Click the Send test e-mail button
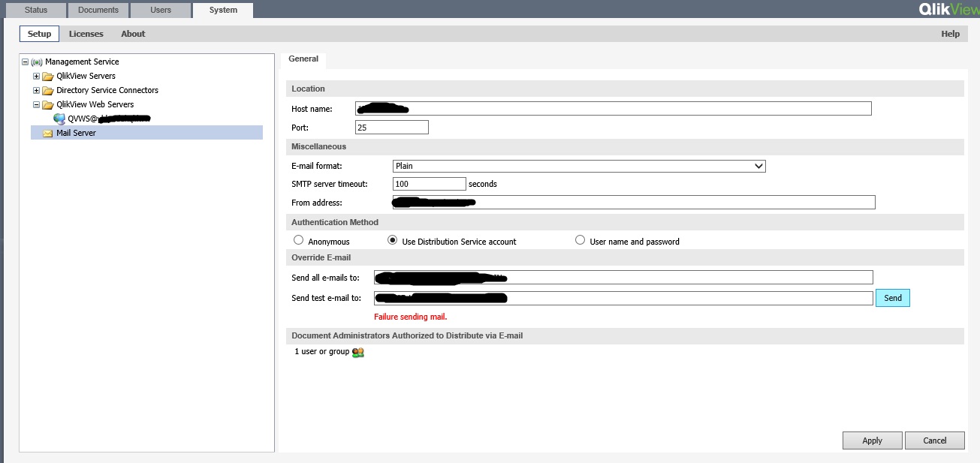 tap(893, 298)
